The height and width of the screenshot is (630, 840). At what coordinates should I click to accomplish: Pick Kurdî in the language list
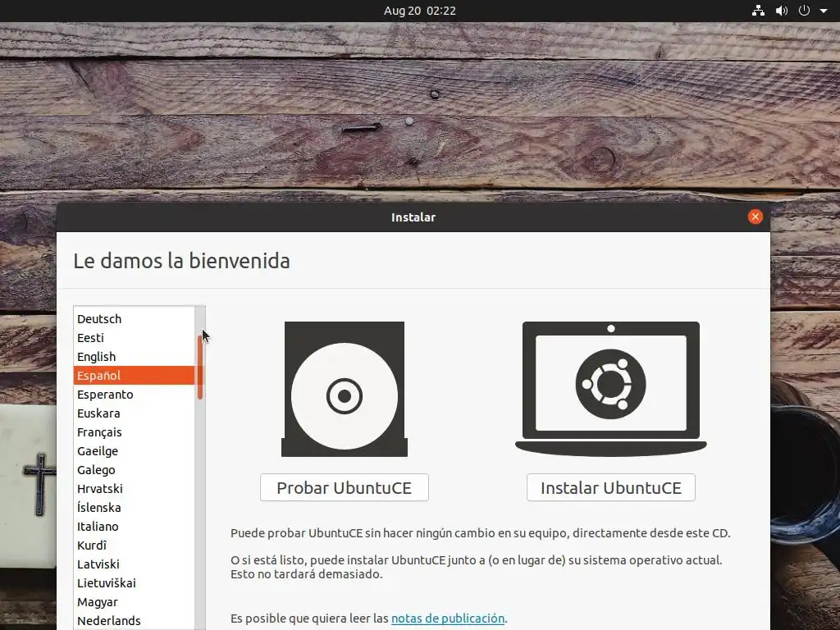134,546
